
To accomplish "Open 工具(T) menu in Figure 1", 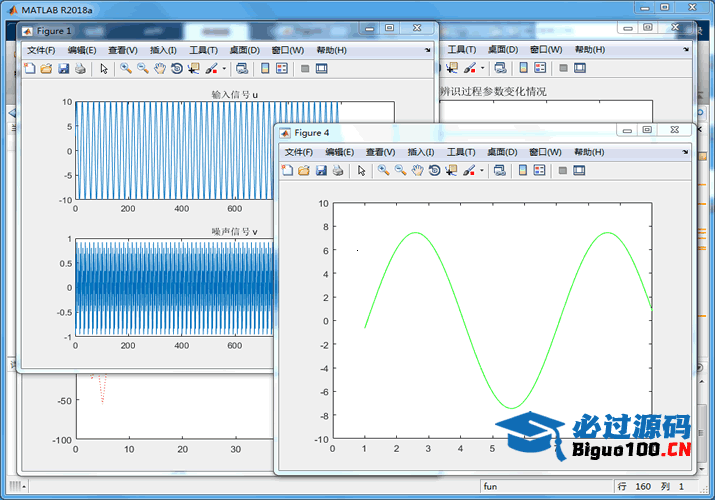I will coord(203,50).
